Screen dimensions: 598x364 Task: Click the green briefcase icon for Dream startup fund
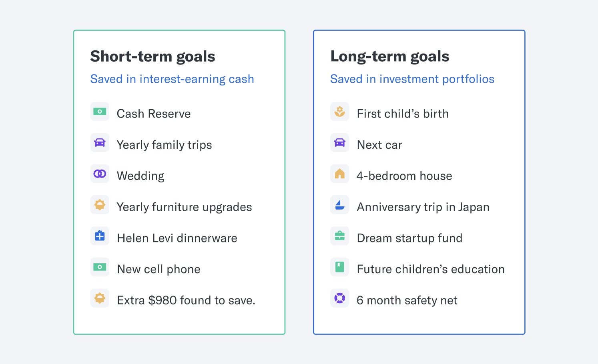point(339,236)
